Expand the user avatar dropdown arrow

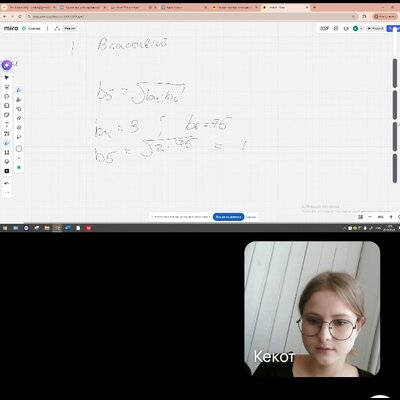tap(361, 29)
